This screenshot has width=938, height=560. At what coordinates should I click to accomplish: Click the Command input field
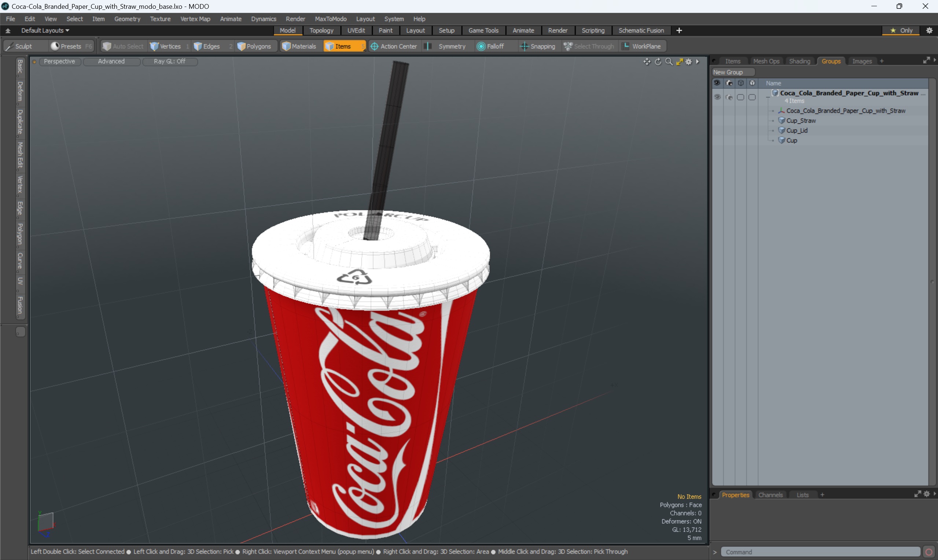820,552
